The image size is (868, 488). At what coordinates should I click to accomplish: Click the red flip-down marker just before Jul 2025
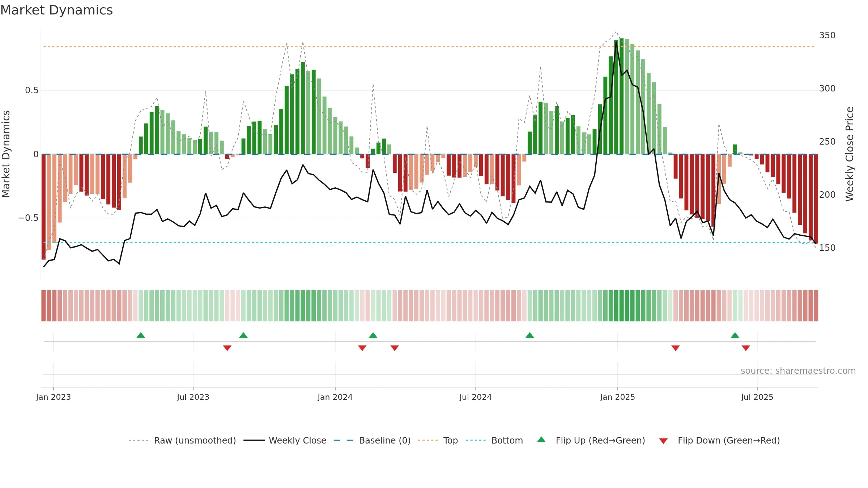point(746,348)
